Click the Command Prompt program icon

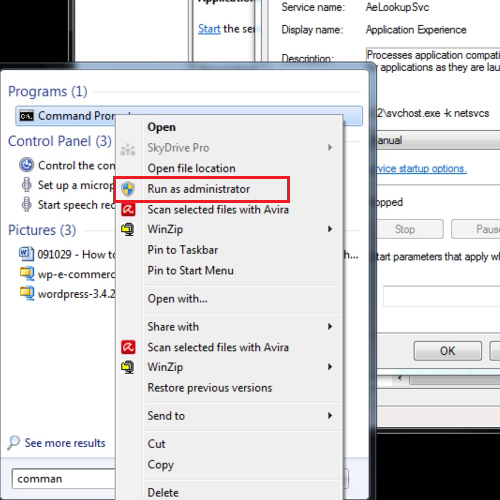(x=26, y=116)
